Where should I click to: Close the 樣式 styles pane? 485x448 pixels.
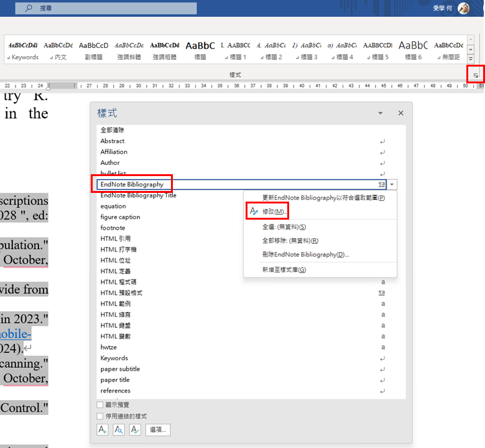[x=401, y=113]
